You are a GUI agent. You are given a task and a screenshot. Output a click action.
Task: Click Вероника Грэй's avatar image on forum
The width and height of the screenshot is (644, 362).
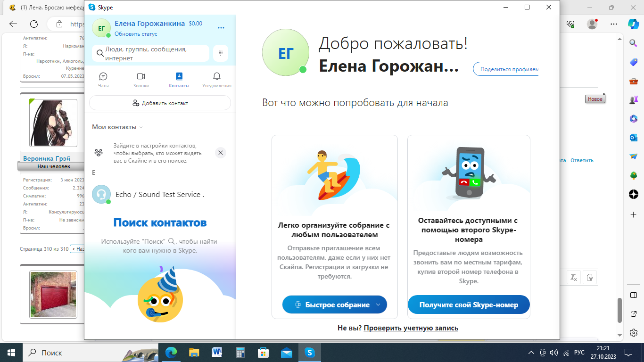pos(53,123)
